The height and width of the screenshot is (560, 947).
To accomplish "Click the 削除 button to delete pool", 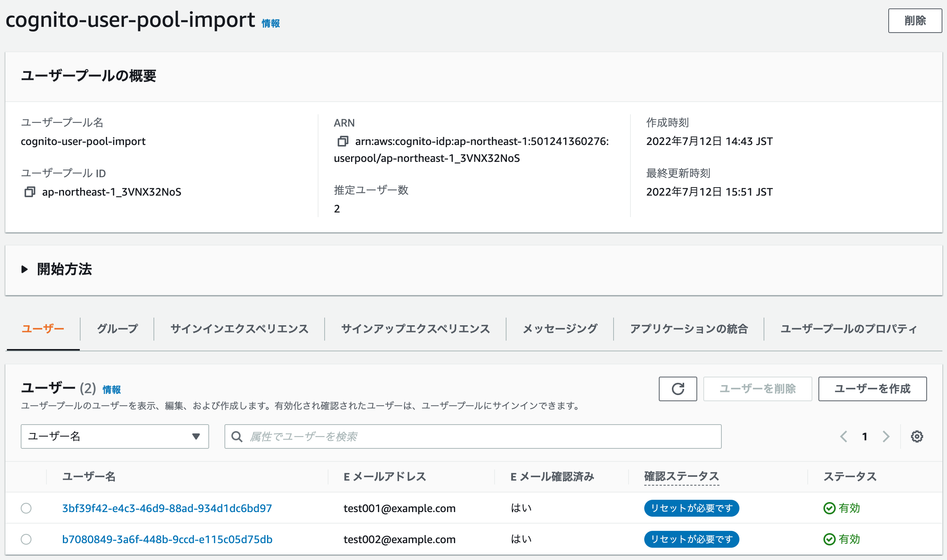I will coord(915,21).
